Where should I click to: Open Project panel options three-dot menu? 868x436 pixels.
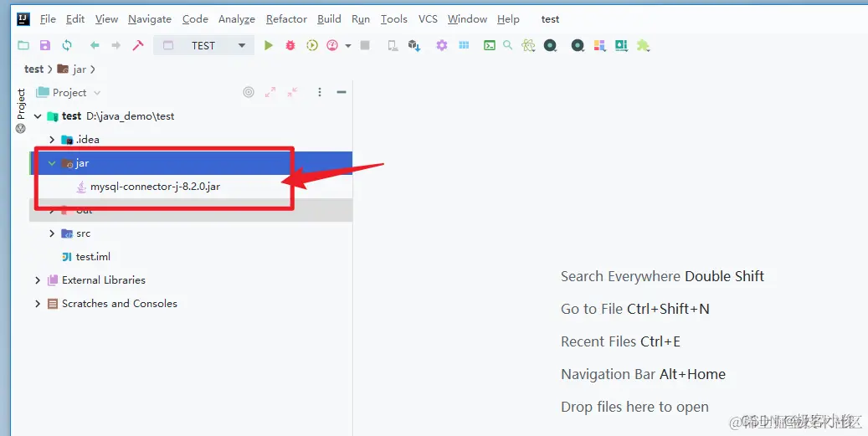coord(320,92)
